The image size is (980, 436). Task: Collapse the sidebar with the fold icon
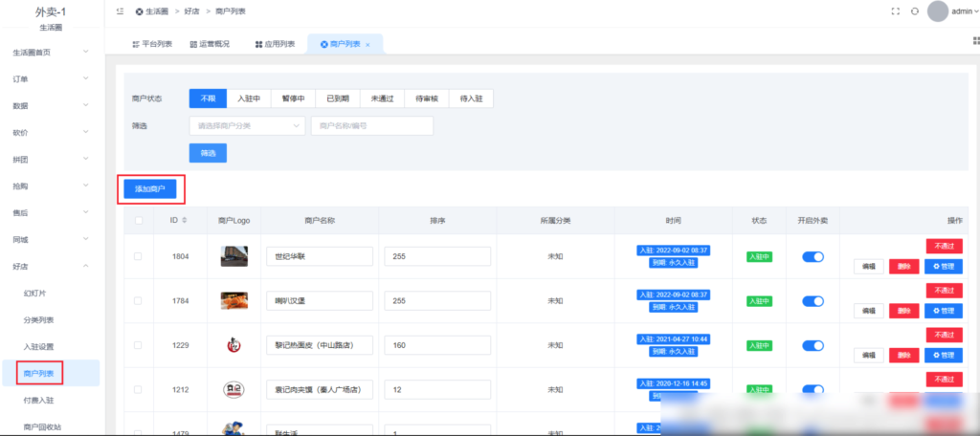tap(120, 11)
